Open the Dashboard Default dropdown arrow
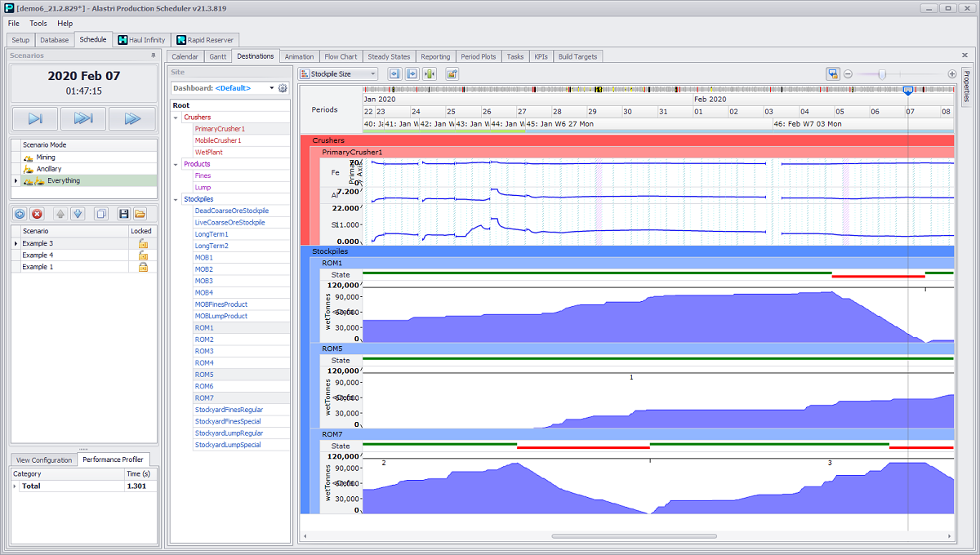Screen dimensions: 980x555 [272, 88]
